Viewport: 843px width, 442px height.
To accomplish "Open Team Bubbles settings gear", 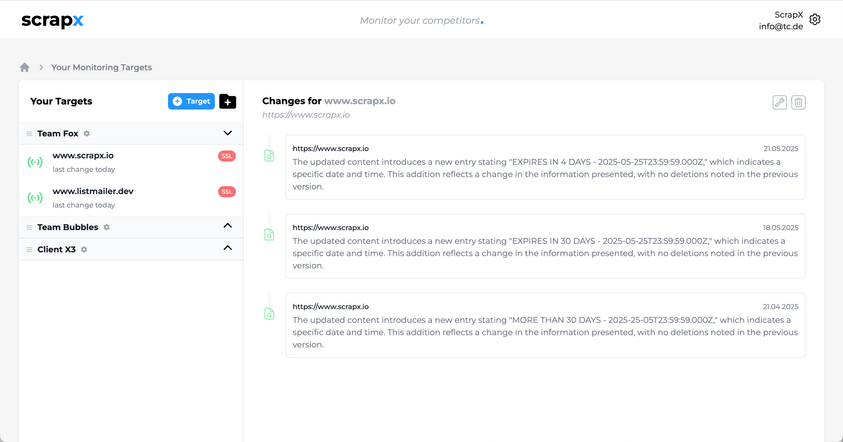I will (106, 227).
